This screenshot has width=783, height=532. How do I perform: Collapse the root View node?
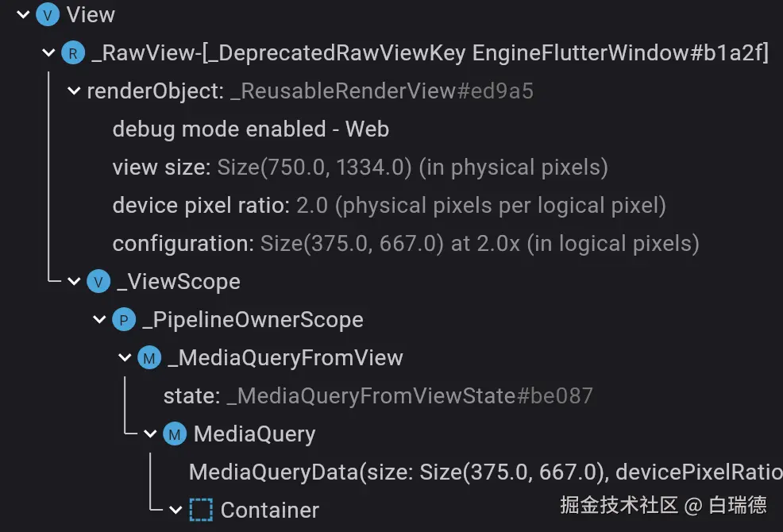coord(23,15)
